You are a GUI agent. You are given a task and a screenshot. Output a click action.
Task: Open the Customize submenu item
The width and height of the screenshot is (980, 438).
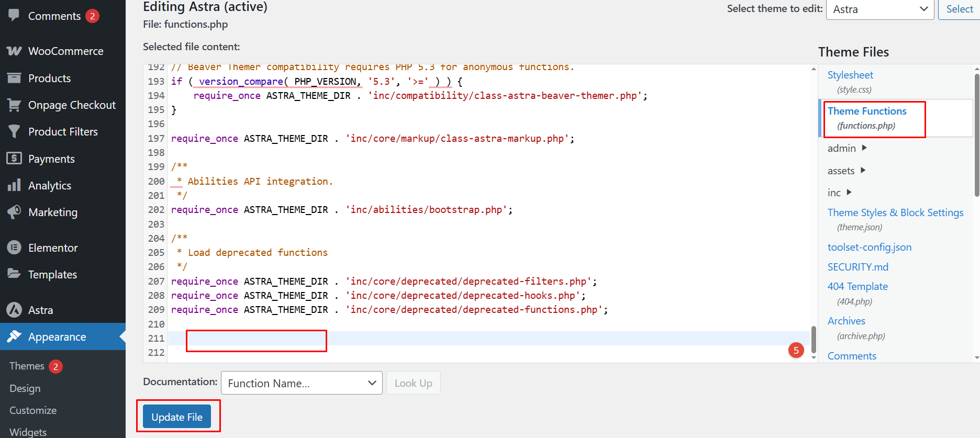click(33, 410)
